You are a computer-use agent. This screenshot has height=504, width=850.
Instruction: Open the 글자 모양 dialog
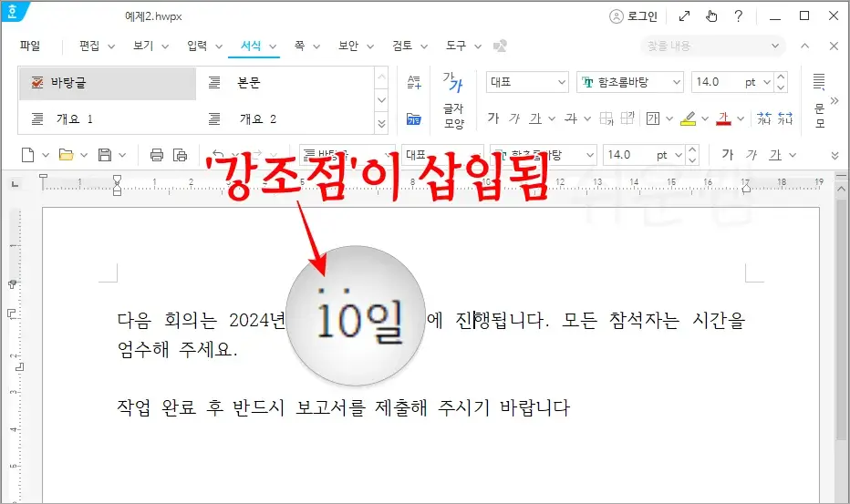coord(454,100)
